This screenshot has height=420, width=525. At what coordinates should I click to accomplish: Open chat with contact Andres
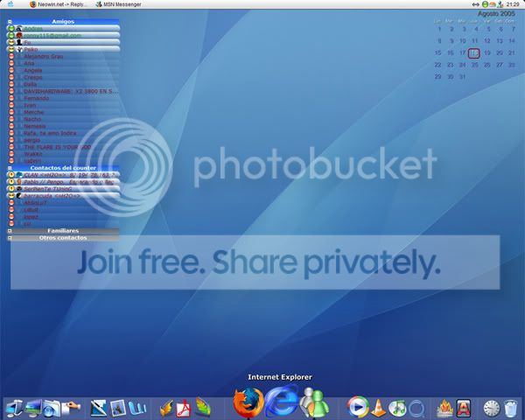coord(63,29)
